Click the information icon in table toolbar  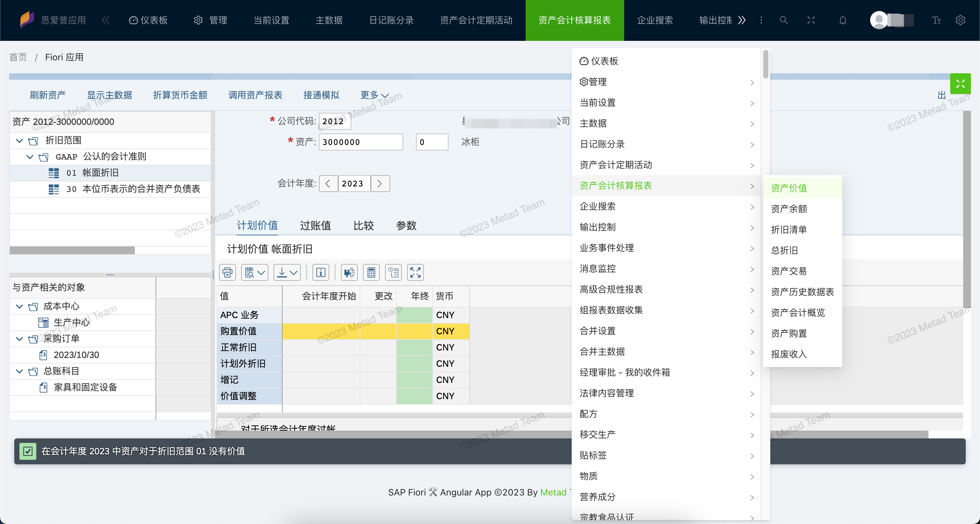point(321,272)
